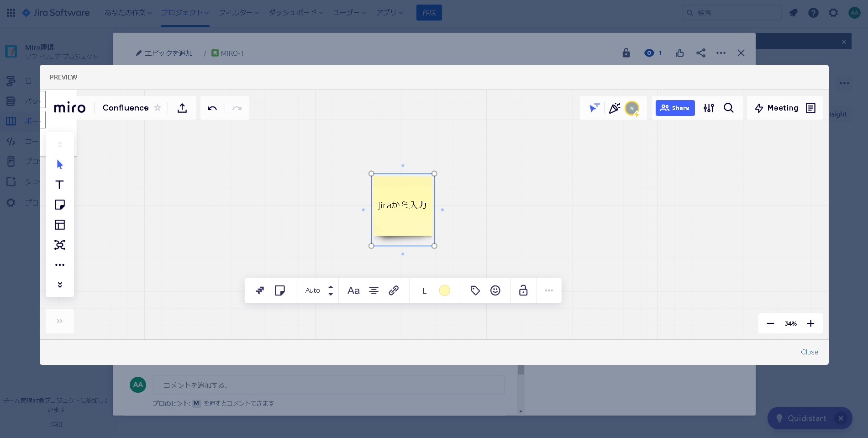This screenshot has height=438, width=868.
Task: Click the export board upload icon
Action: (x=182, y=108)
